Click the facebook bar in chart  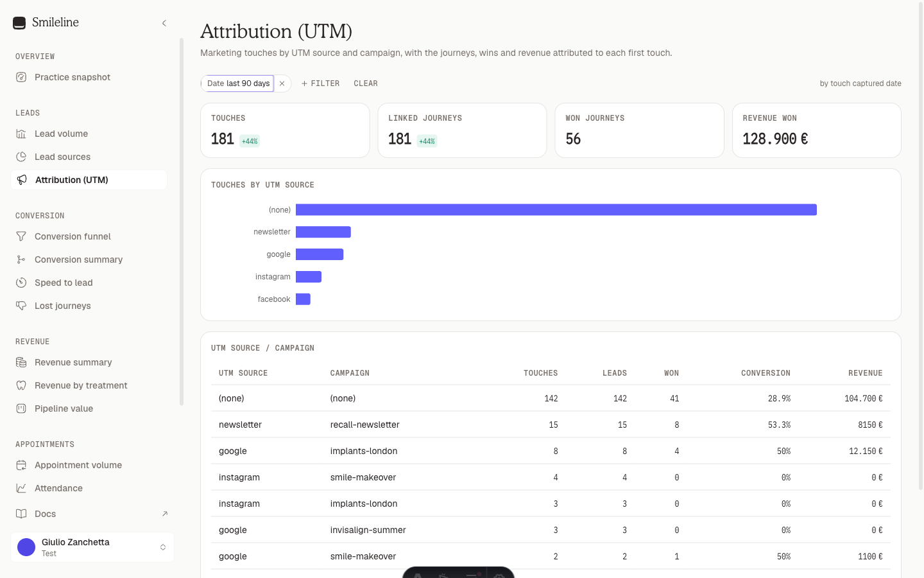303,299
